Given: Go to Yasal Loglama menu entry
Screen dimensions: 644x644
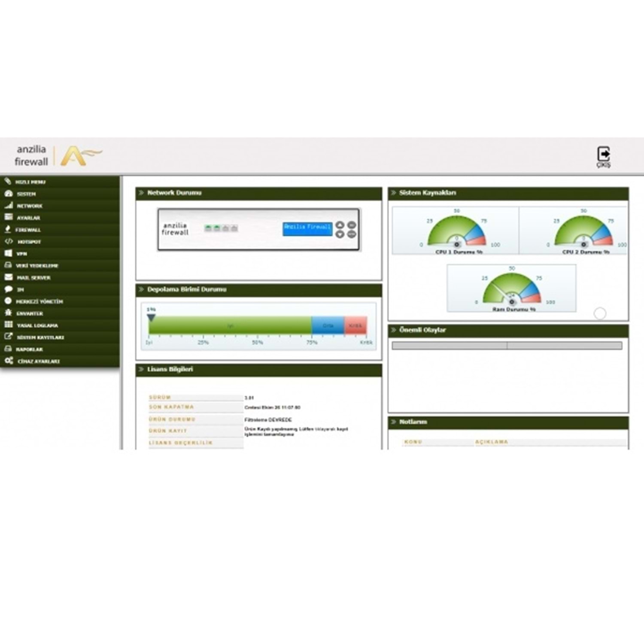Looking at the screenshot, I should 60,325.
